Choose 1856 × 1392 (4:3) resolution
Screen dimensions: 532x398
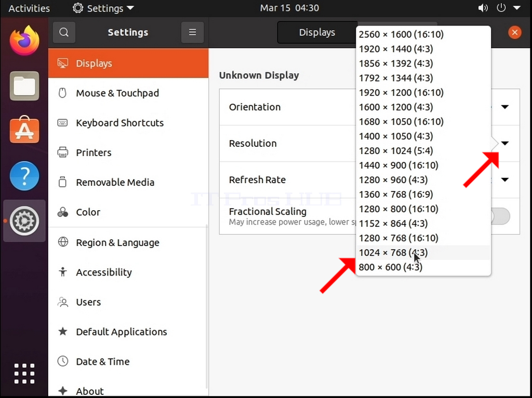[x=423, y=63]
